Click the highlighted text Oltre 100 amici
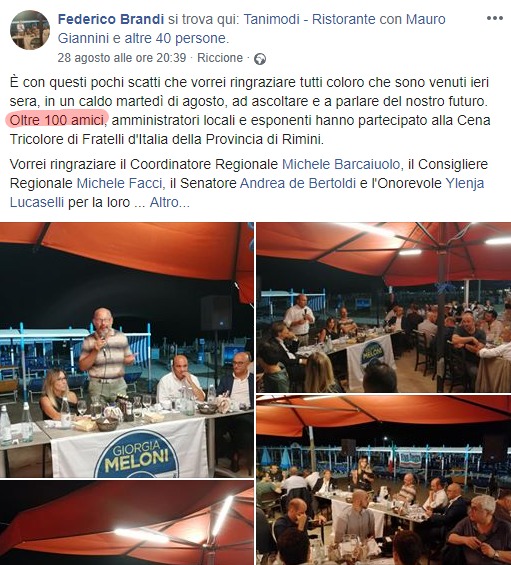 57,120
